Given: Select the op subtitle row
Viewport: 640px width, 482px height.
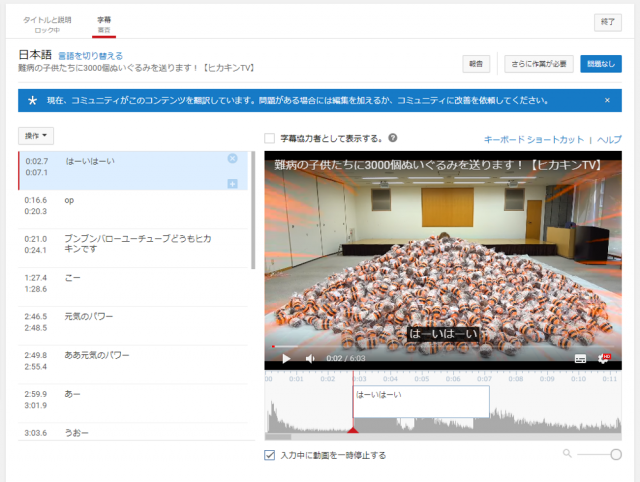Looking at the screenshot, I should 133,209.
